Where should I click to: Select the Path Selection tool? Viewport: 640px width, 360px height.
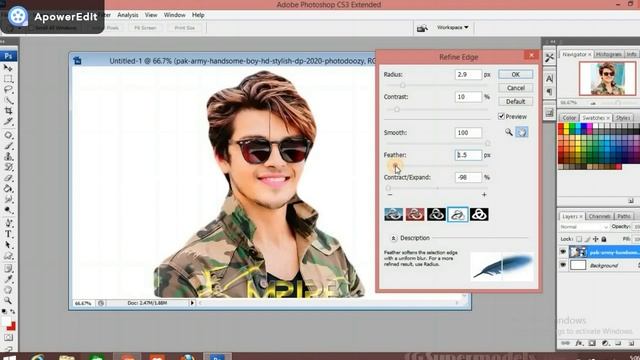tap(8, 245)
